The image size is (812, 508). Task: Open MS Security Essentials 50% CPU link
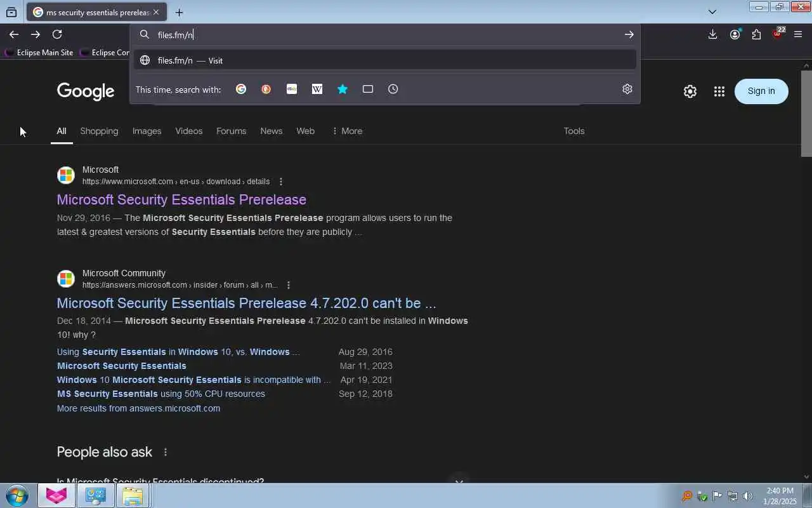(161, 394)
